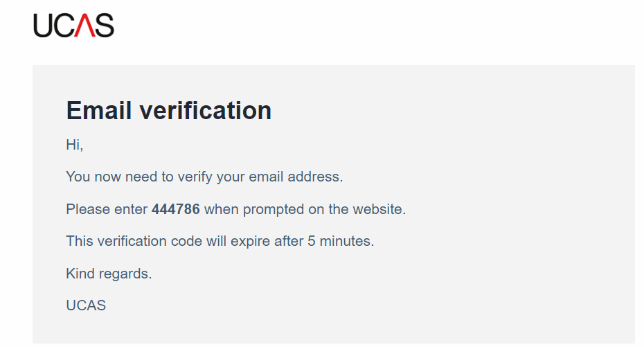Click the 'Kind regards.' line
This screenshot has width=644, height=347.
coord(109,274)
